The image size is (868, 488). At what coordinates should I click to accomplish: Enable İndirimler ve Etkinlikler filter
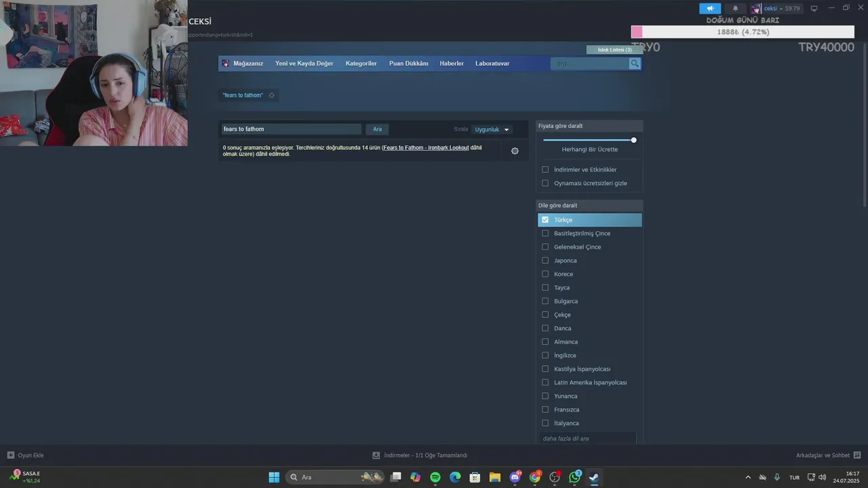click(x=545, y=169)
